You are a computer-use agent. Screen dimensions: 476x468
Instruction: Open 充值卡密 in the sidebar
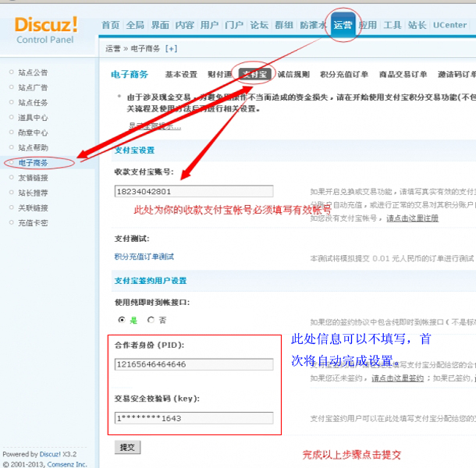pyautogui.click(x=33, y=223)
